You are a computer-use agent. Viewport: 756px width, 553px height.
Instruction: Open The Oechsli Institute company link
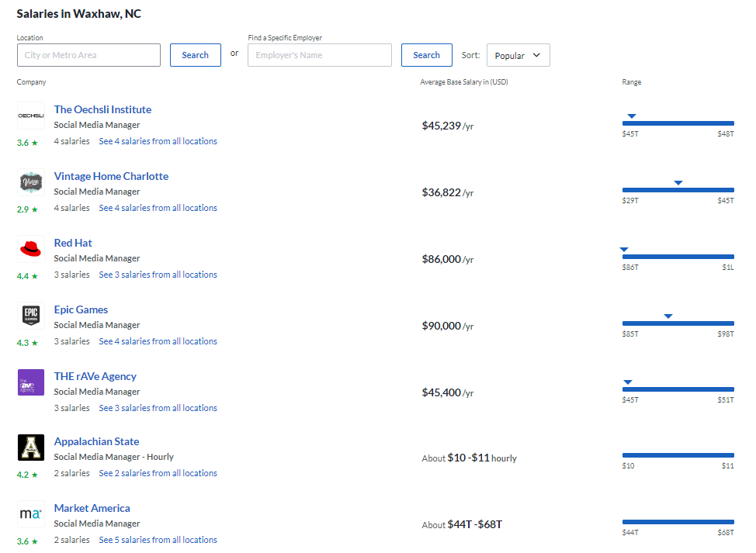point(102,109)
